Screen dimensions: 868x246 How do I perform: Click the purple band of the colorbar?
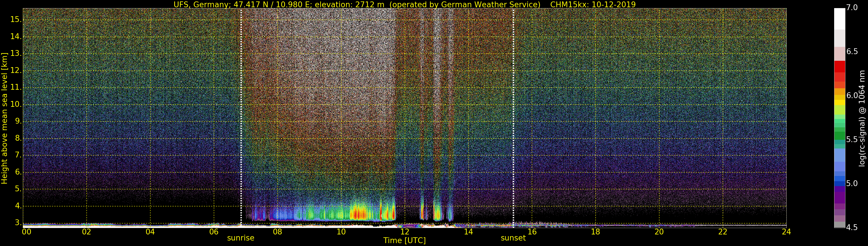839,197
